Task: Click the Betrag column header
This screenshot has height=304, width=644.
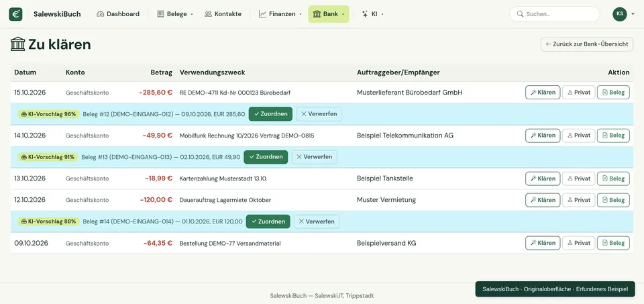Action: click(162, 72)
